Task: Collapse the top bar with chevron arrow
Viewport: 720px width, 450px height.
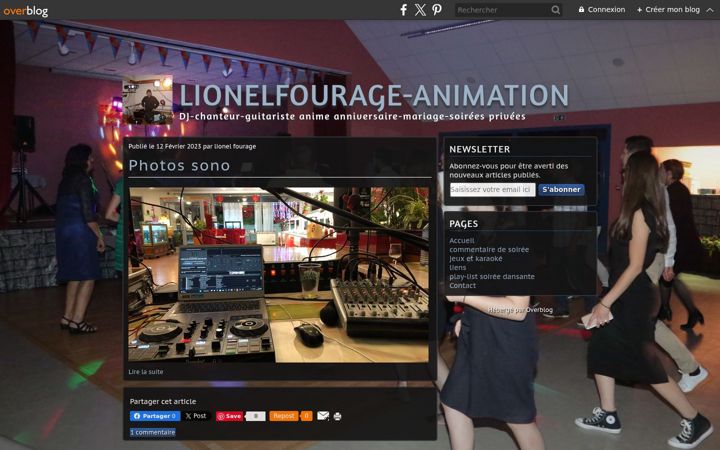Action: click(x=710, y=10)
